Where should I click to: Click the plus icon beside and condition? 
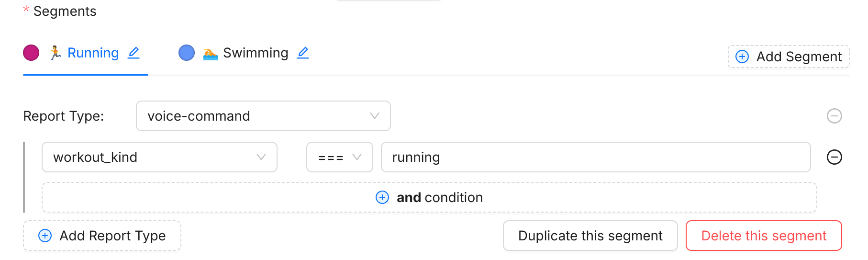[382, 197]
